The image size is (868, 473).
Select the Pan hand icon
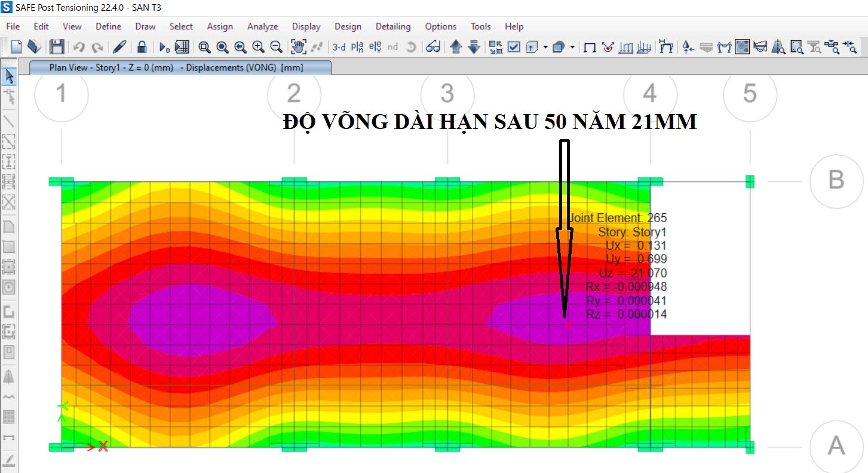click(x=298, y=47)
